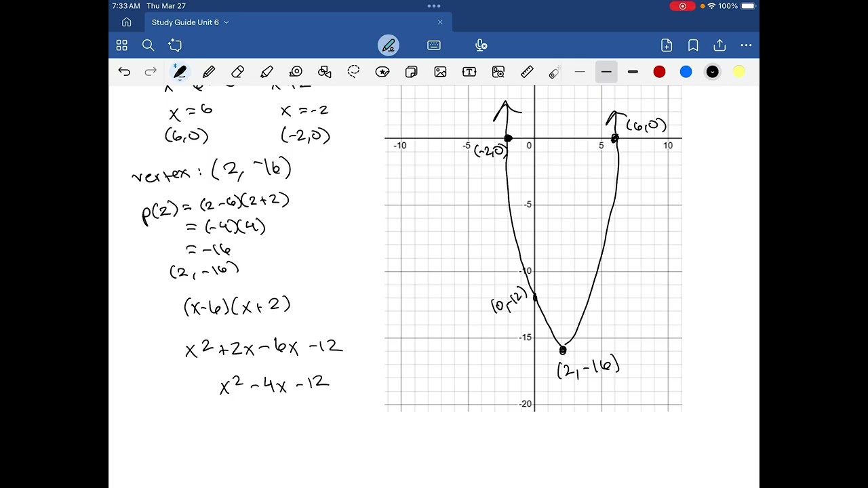
Task: Tap the Thu Mar 27 date
Action: 166,6
